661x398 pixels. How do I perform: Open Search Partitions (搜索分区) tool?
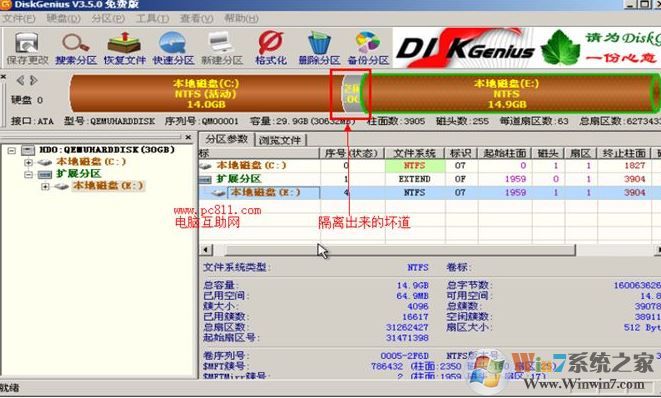[76, 48]
